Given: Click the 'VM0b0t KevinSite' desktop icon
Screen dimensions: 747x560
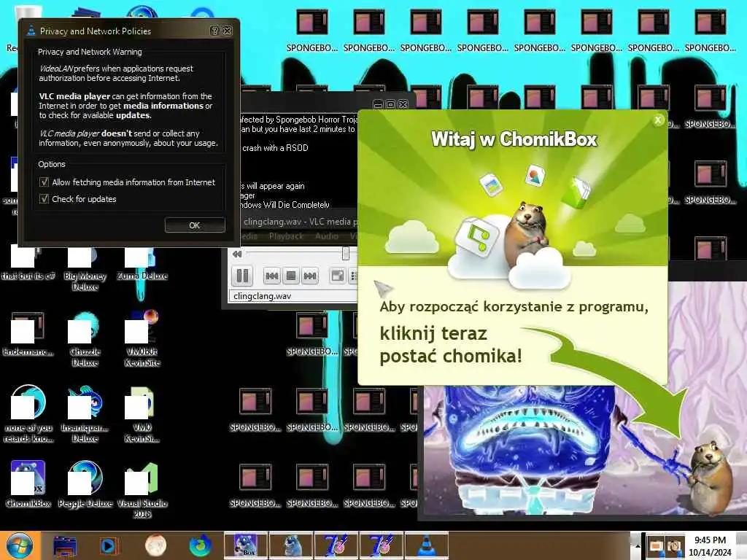Looking at the screenshot, I should (x=142, y=340).
